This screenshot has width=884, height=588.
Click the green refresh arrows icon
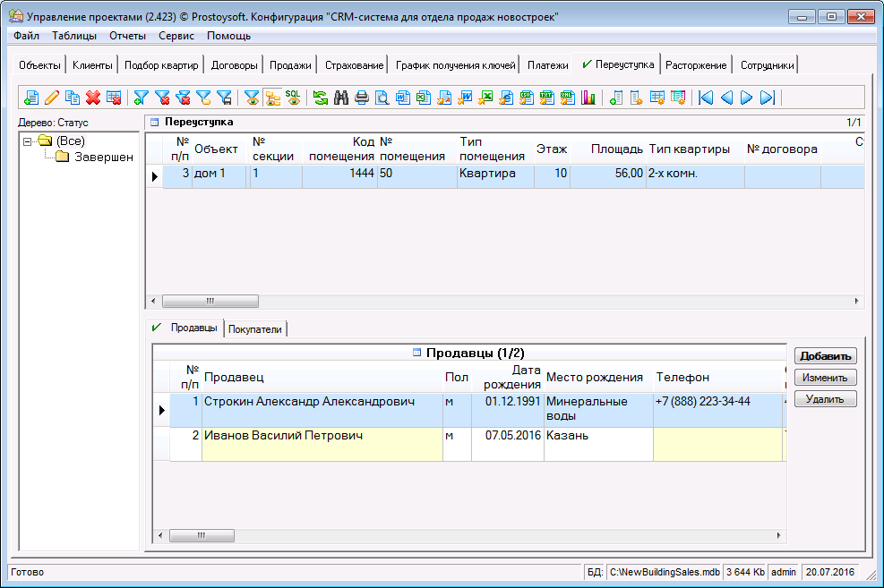point(320,98)
